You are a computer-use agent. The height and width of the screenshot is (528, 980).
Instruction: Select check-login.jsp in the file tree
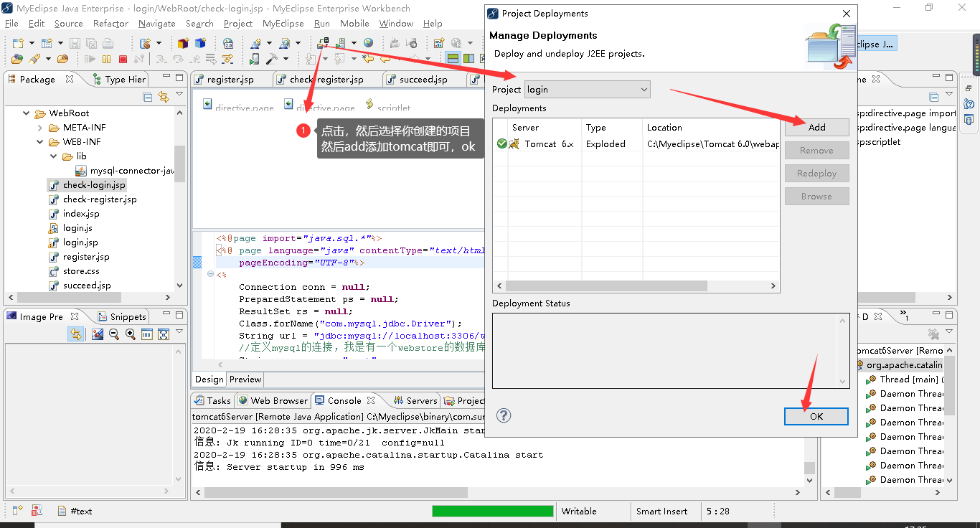click(93, 184)
